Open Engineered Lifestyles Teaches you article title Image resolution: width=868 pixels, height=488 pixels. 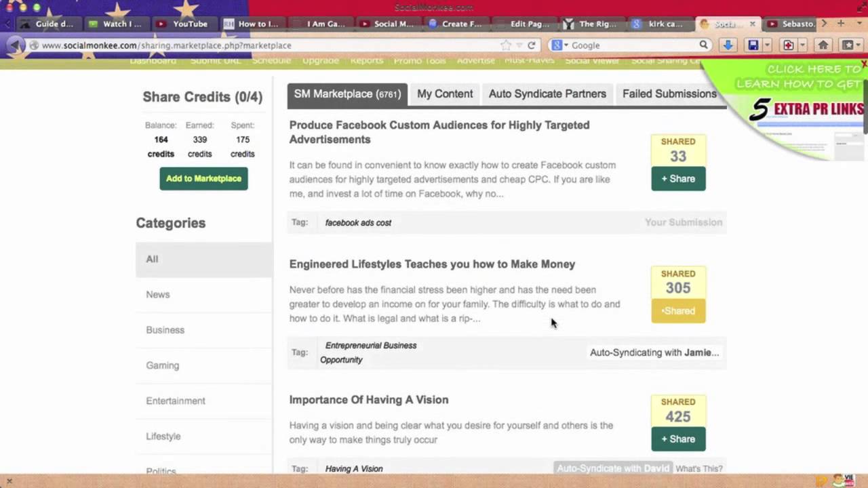[432, 264]
